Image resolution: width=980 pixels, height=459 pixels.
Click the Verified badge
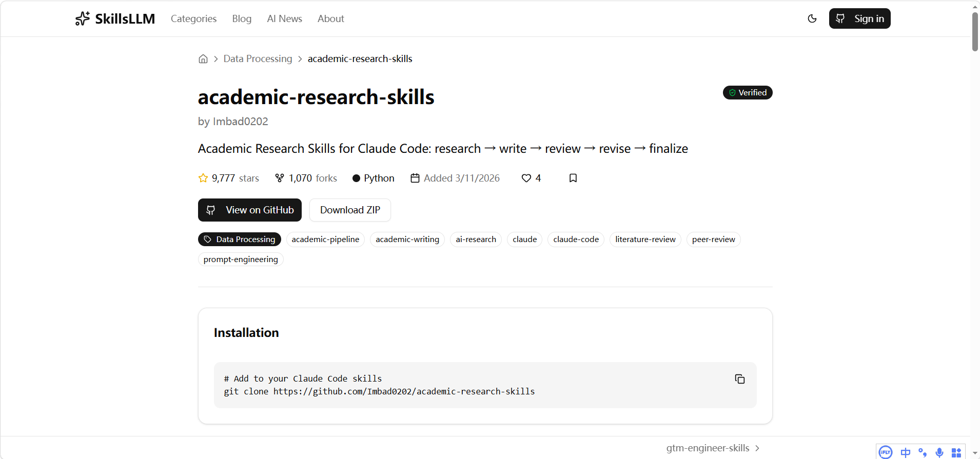pos(748,92)
